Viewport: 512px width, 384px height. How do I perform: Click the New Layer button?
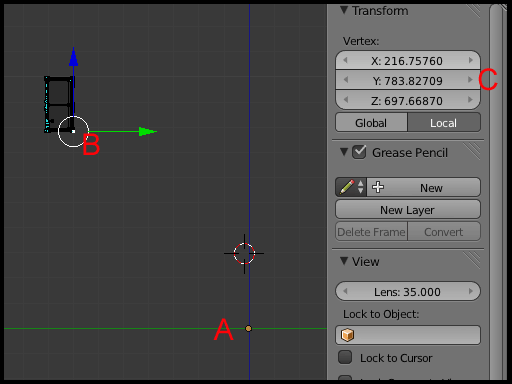click(x=408, y=210)
